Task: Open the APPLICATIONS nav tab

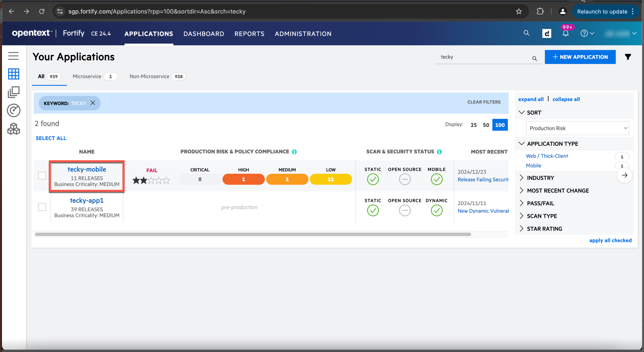Action: [149, 34]
